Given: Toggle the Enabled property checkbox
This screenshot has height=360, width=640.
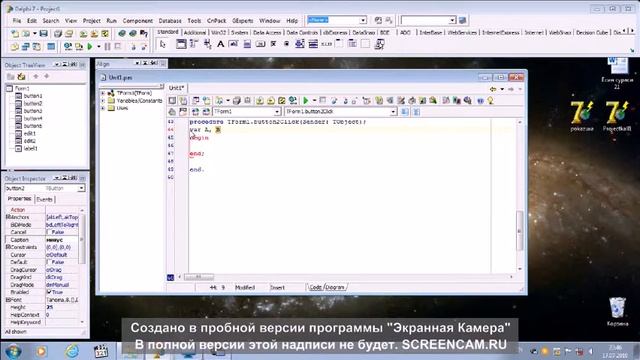Looking at the screenshot, I should point(49,292).
